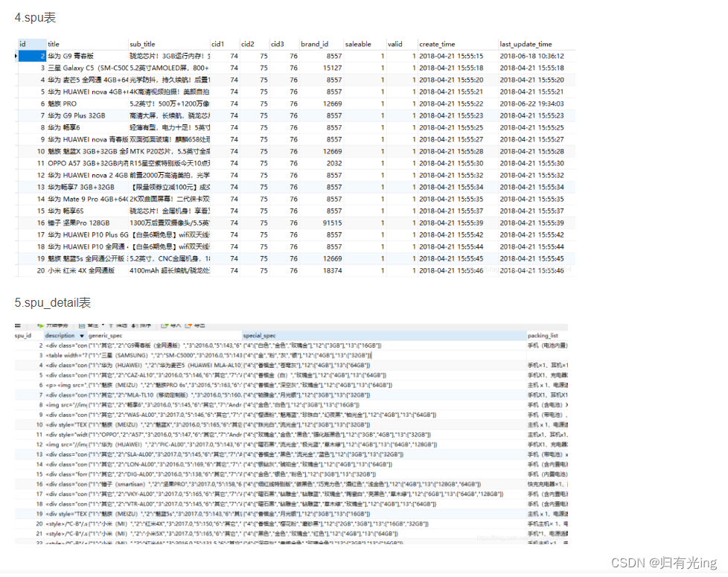Click the cid1 column header

(x=226, y=44)
